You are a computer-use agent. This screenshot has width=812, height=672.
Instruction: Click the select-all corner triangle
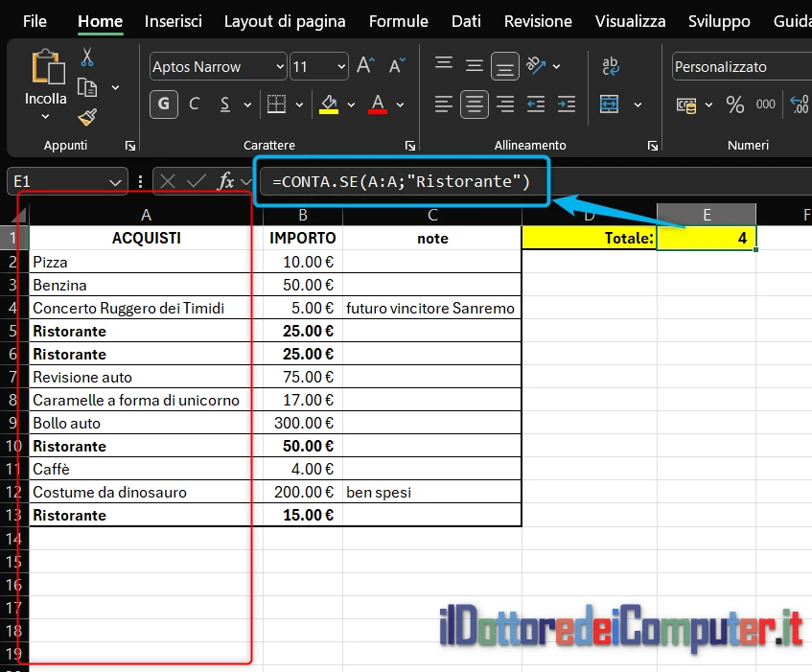pos(19,215)
